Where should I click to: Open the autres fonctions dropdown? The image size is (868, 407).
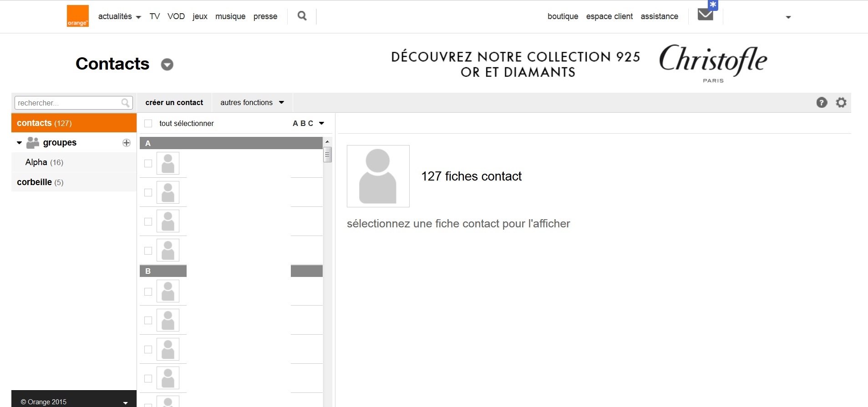252,102
